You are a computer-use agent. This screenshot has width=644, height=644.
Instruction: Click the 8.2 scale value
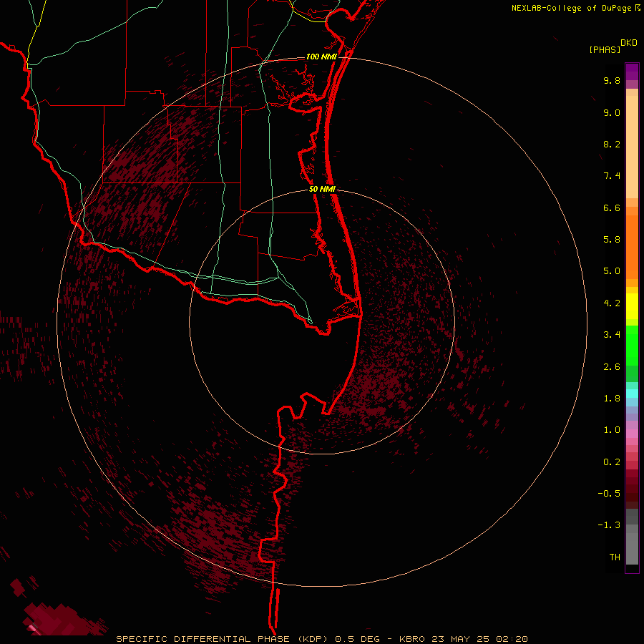click(612, 144)
